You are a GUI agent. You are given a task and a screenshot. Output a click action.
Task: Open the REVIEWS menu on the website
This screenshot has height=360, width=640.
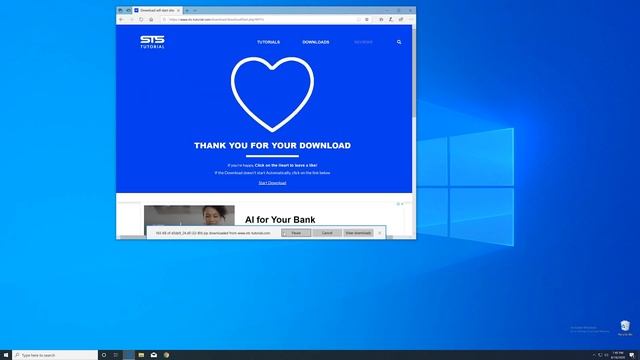coord(363,42)
